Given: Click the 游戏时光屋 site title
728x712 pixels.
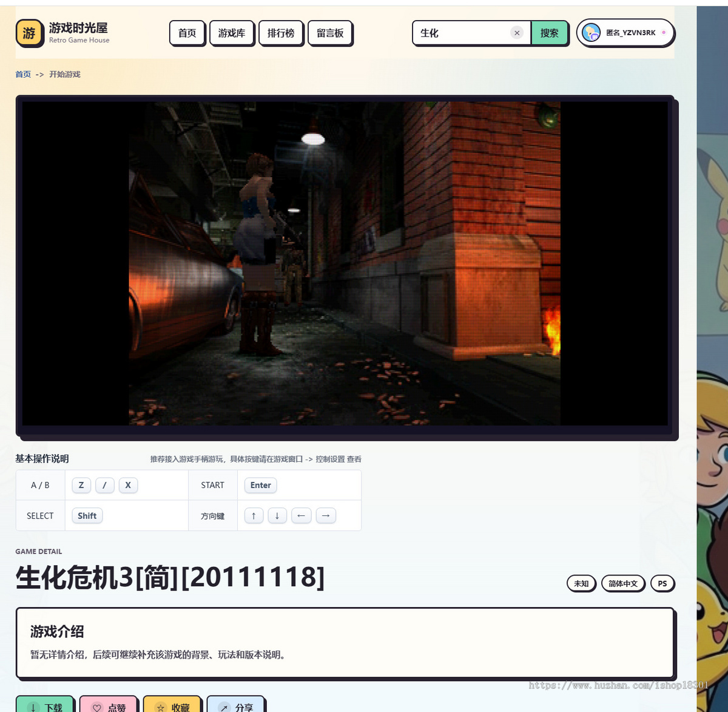Looking at the screenshot, I should coord(78,28).
